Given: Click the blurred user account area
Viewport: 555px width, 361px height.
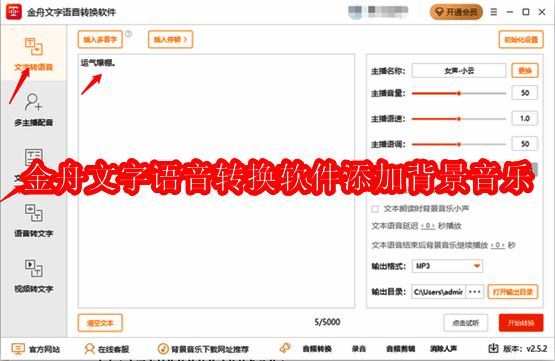Looking at the screenshot, I should [x=378, y=11].
